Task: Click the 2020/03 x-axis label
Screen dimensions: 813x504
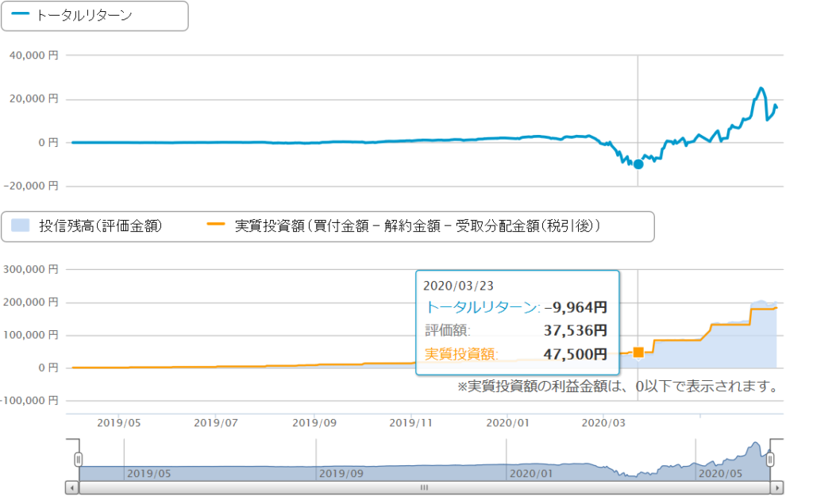Action: (x=603, y=423)
